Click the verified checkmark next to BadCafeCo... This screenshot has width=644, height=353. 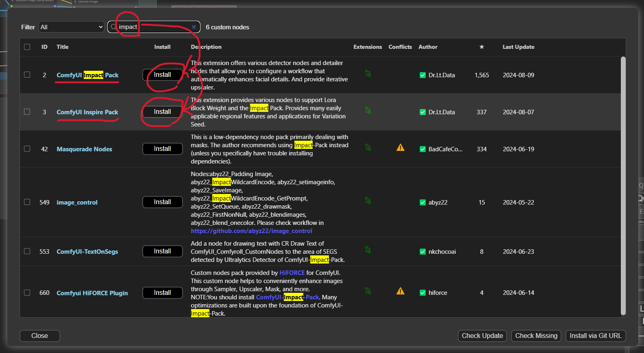pyautogui.click(x=423, y=149)
